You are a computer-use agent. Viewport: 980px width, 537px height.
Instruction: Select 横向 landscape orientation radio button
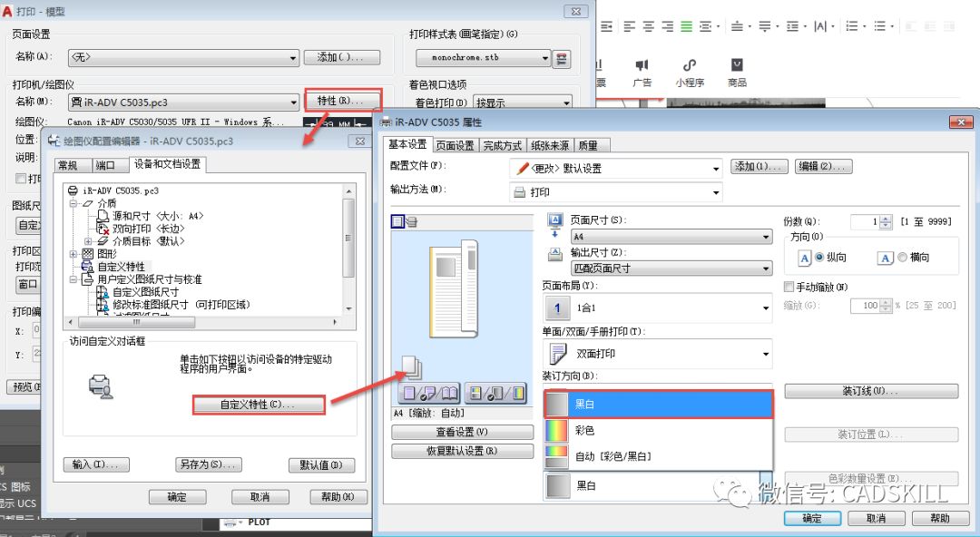[902, 257]
